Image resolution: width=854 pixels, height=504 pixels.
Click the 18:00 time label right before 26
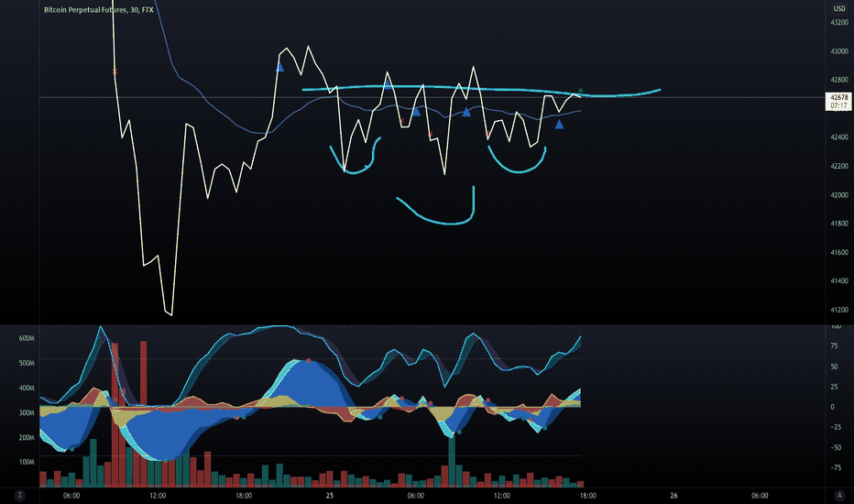587,495
